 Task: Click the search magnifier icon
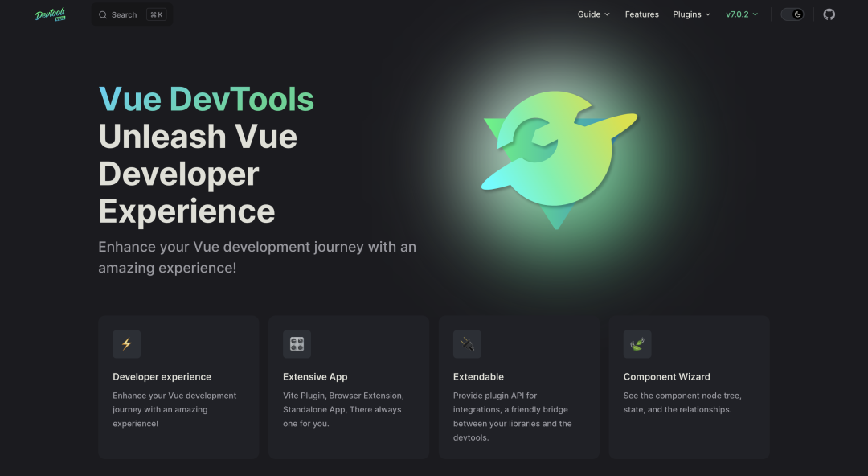coord(102,14)
